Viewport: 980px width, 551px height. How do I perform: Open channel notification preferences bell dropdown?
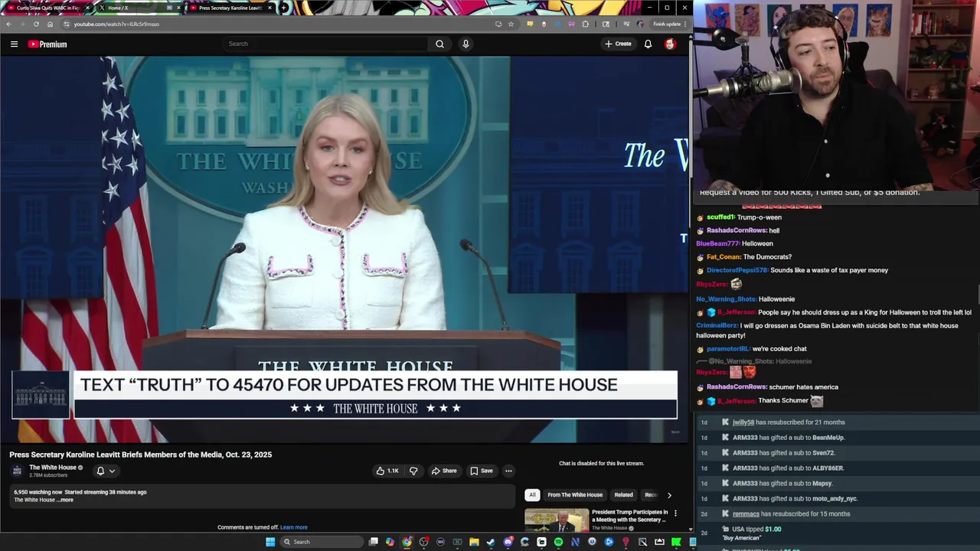pos(105,471)
